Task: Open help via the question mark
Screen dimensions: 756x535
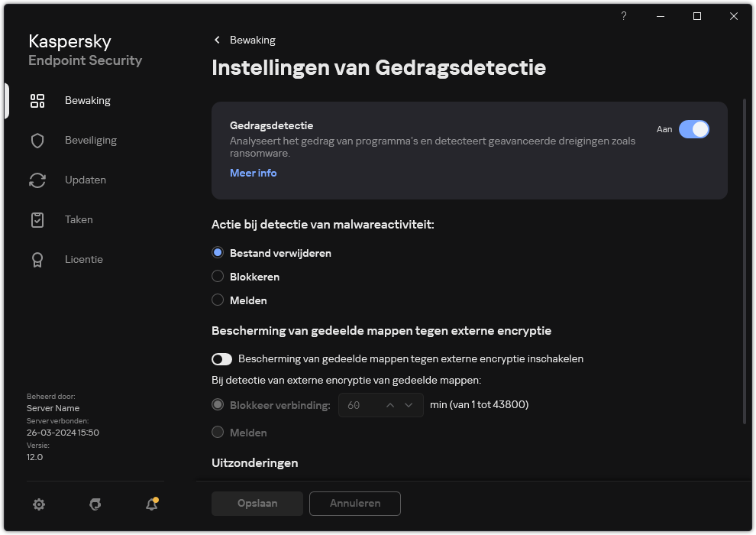Action: click(x=623, y=16)
